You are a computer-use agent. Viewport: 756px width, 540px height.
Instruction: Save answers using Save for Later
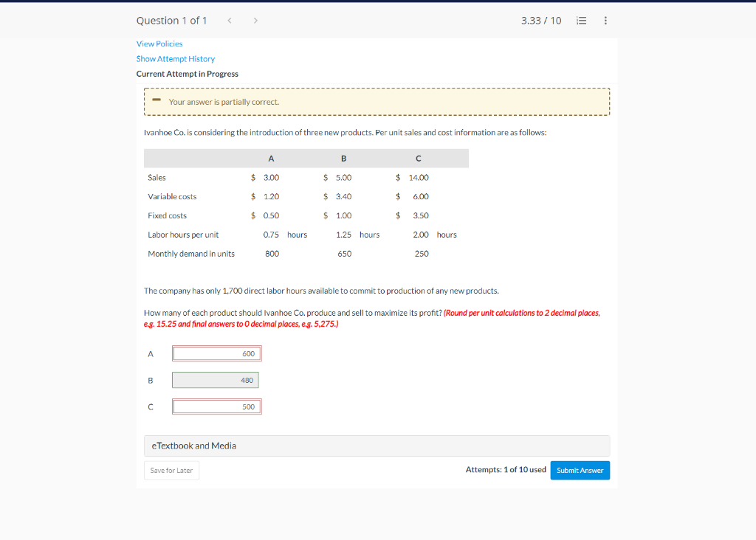171,470
